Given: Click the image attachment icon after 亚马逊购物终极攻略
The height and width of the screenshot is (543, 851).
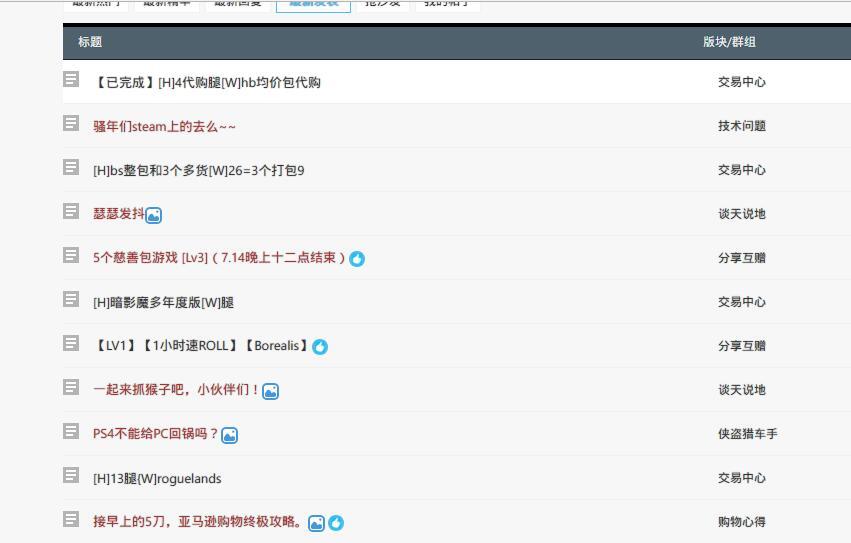Looking at the screenshot, I should [316, 523].
